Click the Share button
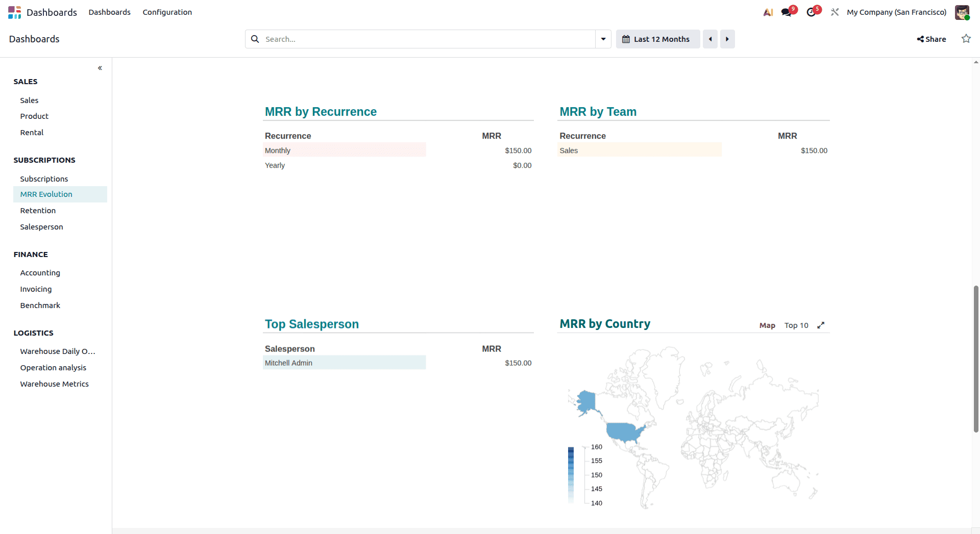Viewport: 980px width, 534px height. coord(932,39)
